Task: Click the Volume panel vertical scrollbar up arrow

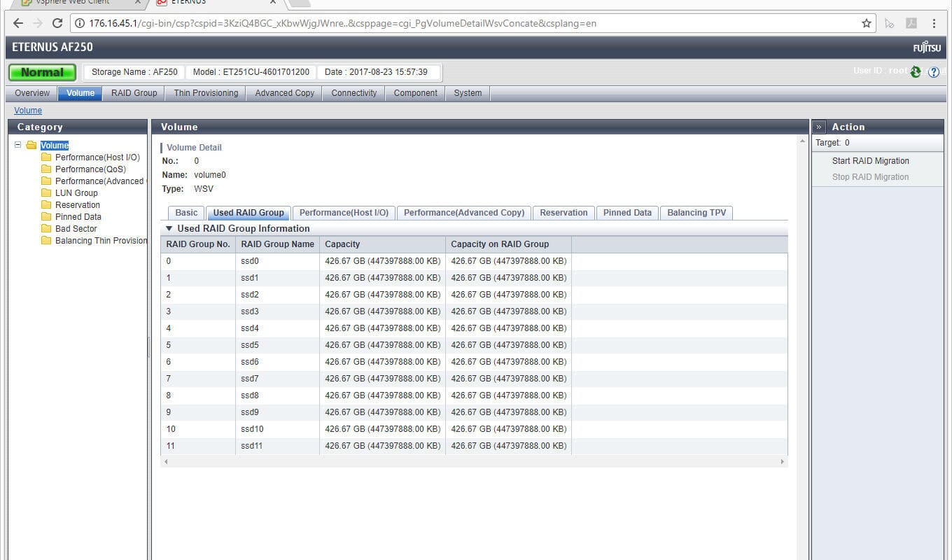Action: click(802, 142)
